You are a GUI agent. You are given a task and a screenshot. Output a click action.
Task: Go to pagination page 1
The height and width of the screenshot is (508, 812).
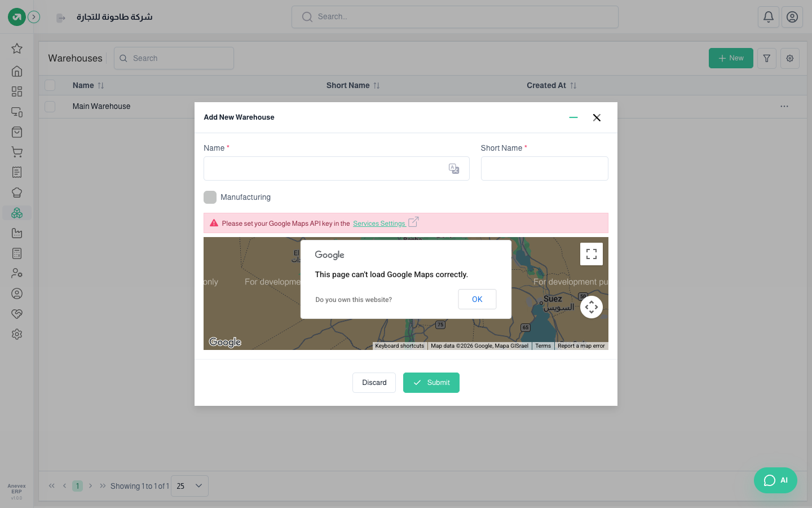tap(78, 486)
